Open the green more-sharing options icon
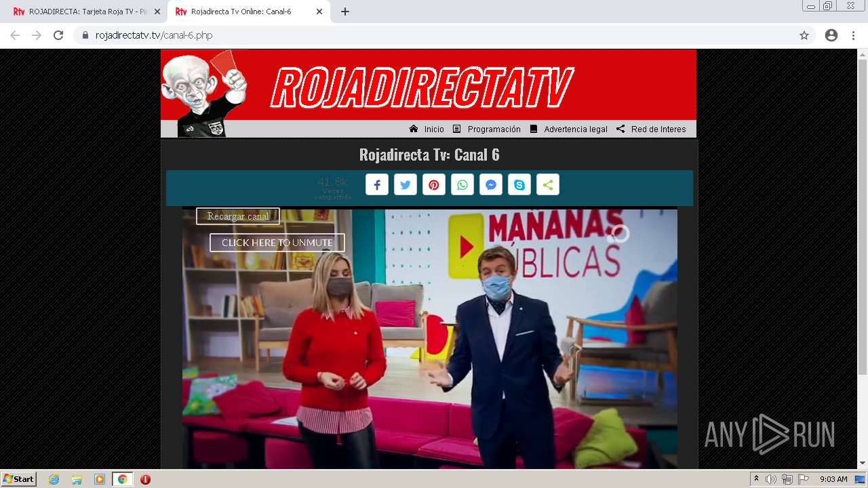This screenshot has width=868, height=488. [548, 185]
